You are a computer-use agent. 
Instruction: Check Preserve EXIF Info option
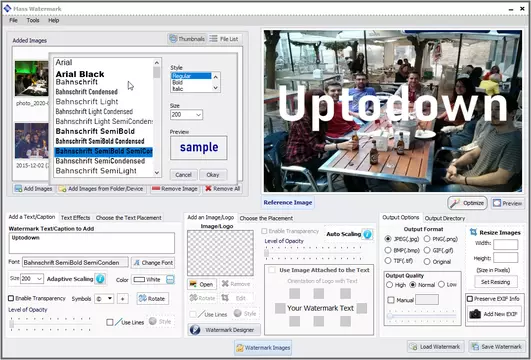[470, 299]
